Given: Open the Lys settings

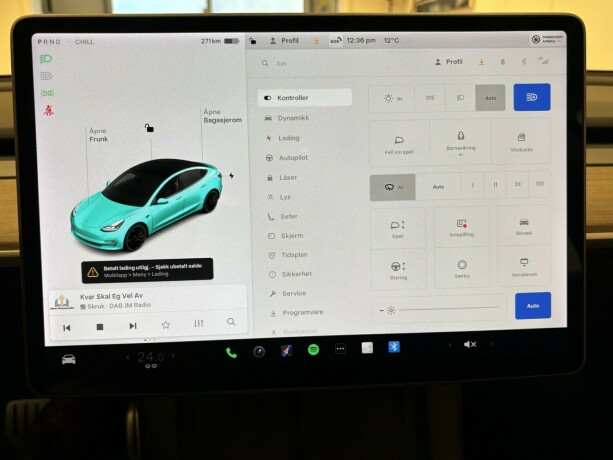Looking at the screenshot, I should pos(278,197).
